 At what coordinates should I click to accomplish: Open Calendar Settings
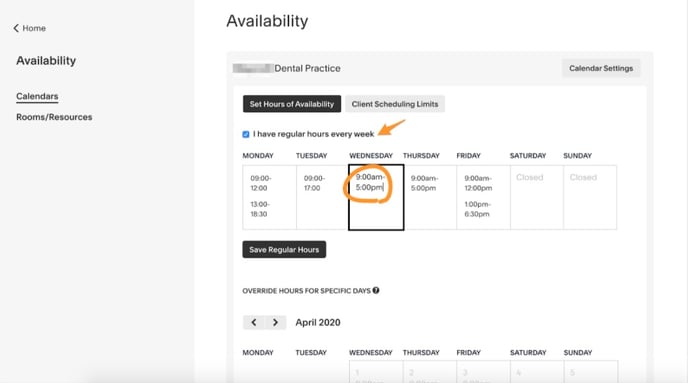(x=601, y=68)
